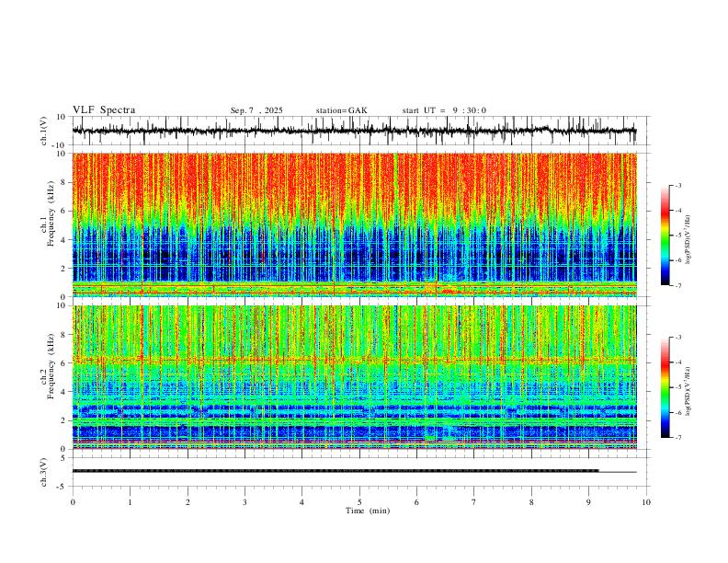Click the "ch.3(V)" axis label
The height and width of the screenshot is (563, 728).
44,472
